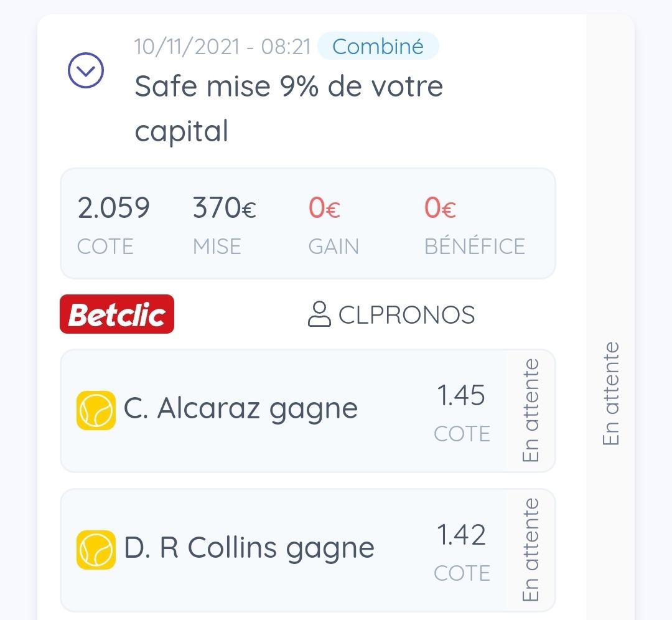Click the 0€ GAIN value
The width and height of the screenshot is (672, 620).
(x=324, y=207)
